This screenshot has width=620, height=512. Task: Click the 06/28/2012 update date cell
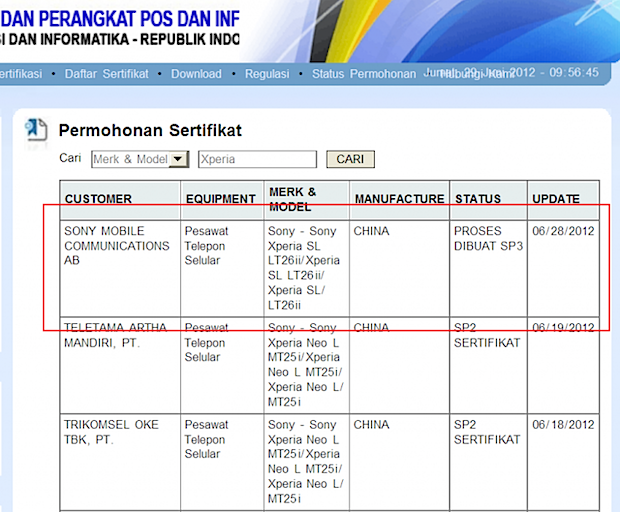(564, 231)
